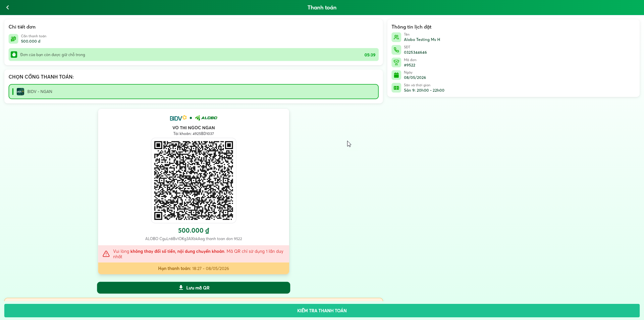Click the CHỌN CỔNG THANH TOÁN heading

point(41,77)
